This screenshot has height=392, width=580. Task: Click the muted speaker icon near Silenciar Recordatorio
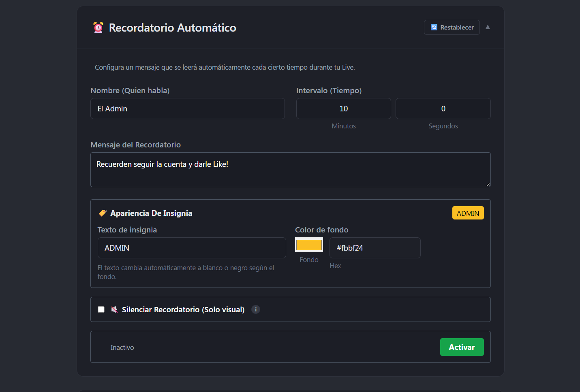[x=114, y=309]
